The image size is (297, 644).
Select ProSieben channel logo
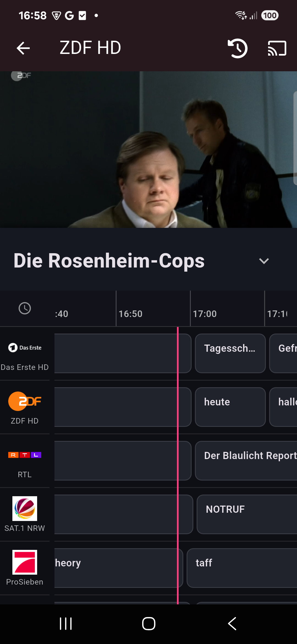coord(25,562)
